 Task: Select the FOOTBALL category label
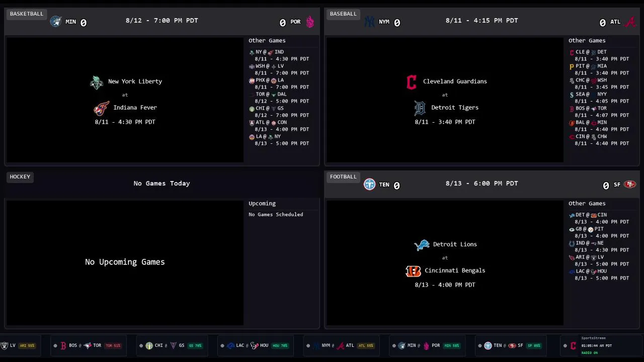[x=343, y=176]
